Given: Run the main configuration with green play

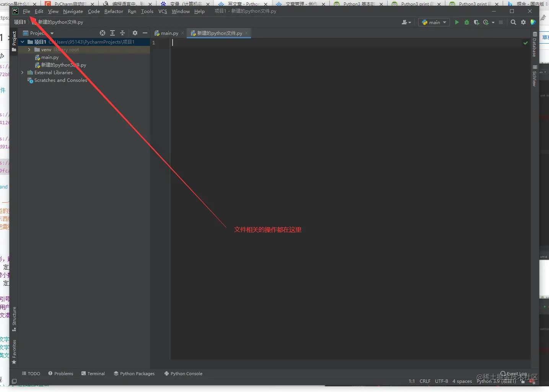Looking at the screenshot, I should pyautogui.click(x=456, y=22).
